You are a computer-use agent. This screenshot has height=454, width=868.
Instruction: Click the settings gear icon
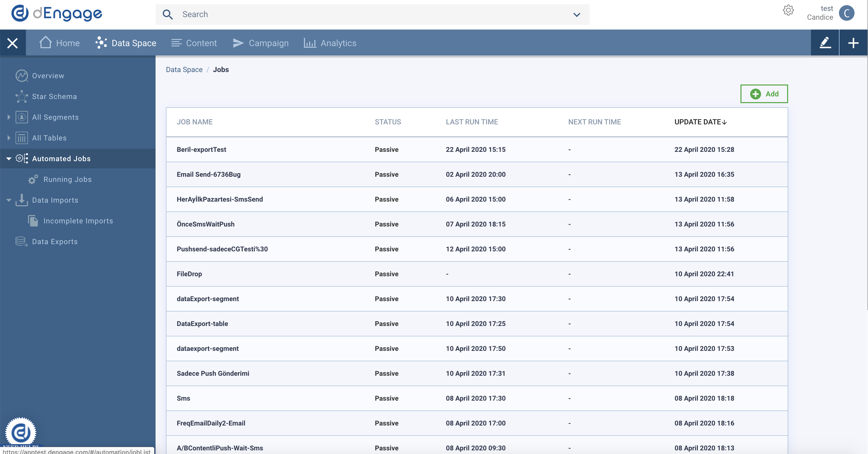(788, 10)
